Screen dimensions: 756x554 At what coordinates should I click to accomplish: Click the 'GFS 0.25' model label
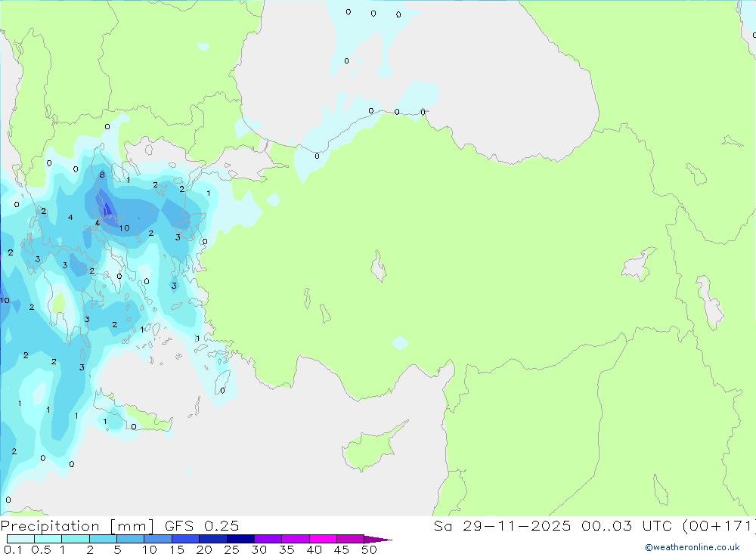tap(202, 525)
